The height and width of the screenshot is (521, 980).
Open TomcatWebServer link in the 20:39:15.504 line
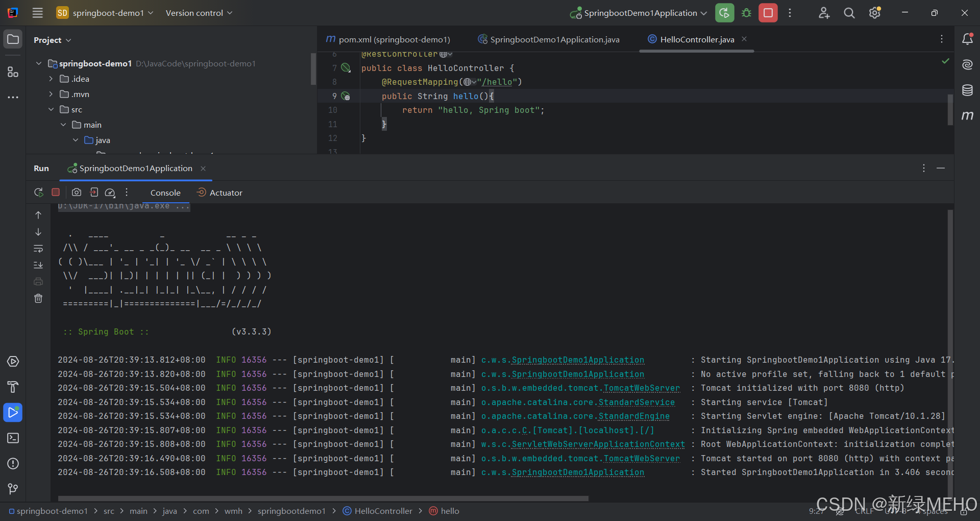(642, 388)
